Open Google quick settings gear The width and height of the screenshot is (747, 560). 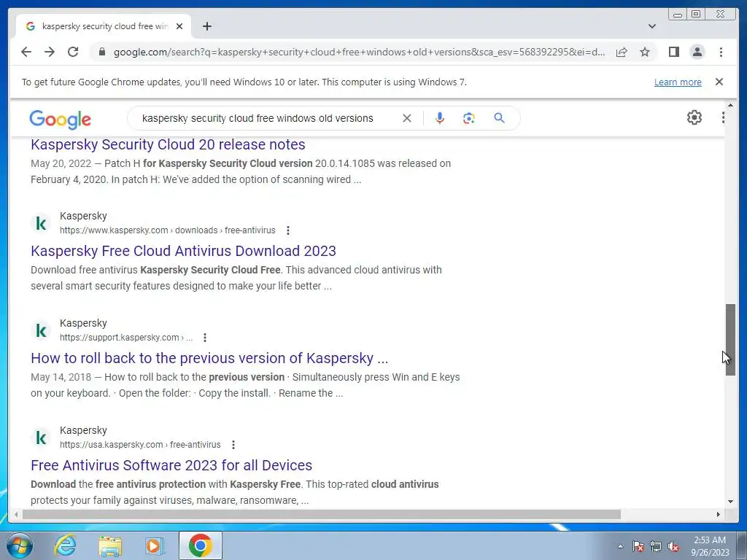click(x=694, y=117)
